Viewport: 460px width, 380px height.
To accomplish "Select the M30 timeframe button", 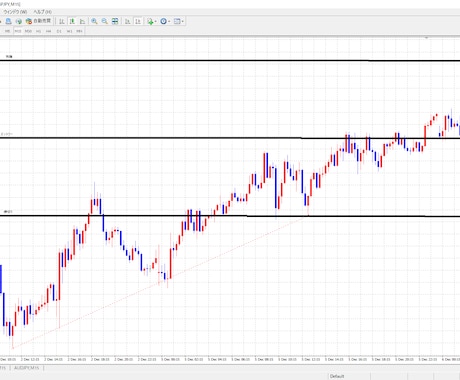I will coord(28,31).
